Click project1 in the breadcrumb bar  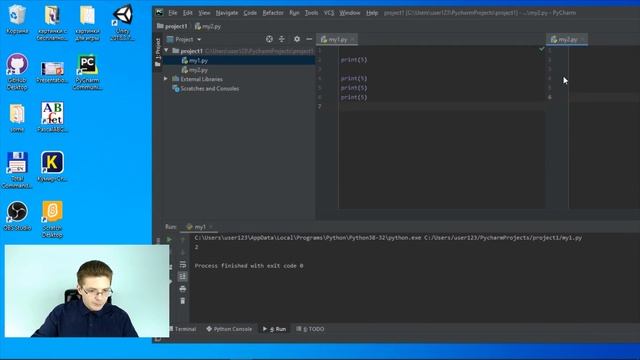[x=172, y=26]
